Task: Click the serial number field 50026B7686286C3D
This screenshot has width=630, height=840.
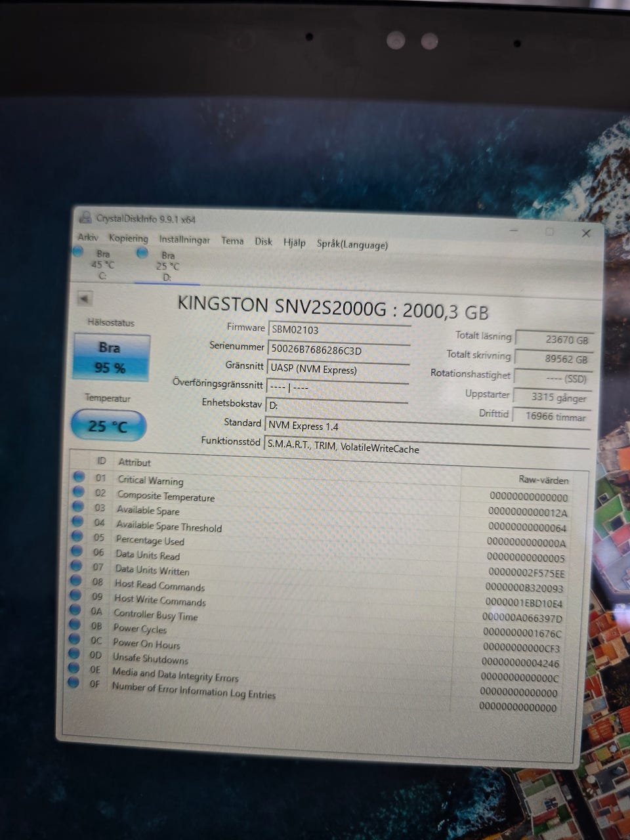Action: (x=339, y=350)
